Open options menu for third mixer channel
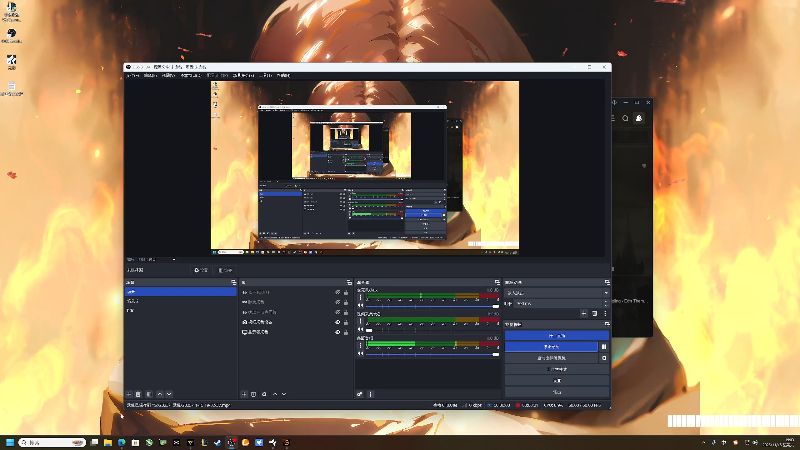 [x=361, y=345]
